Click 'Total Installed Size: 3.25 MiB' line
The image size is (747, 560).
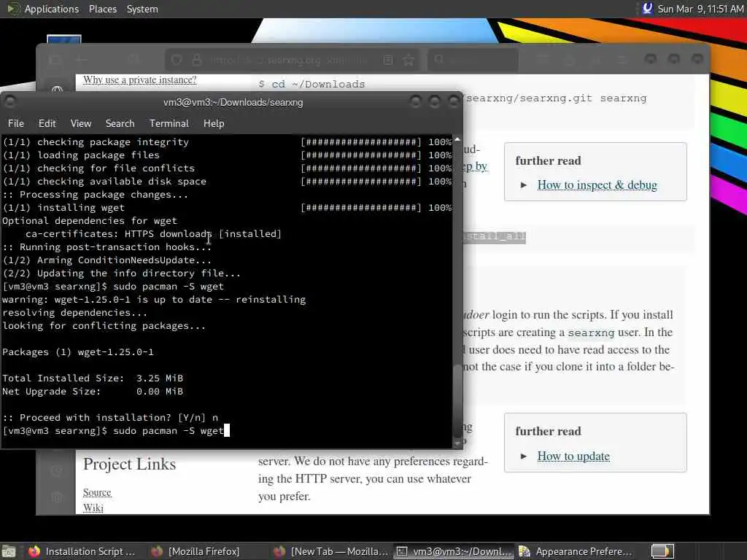(x=93, y=378)
